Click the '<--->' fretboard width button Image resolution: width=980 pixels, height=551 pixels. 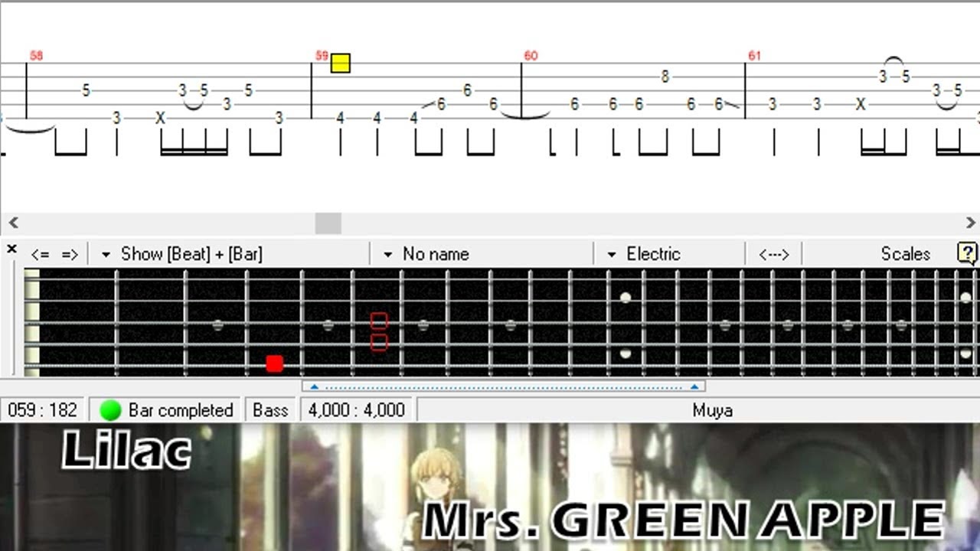tap(773, 254)
